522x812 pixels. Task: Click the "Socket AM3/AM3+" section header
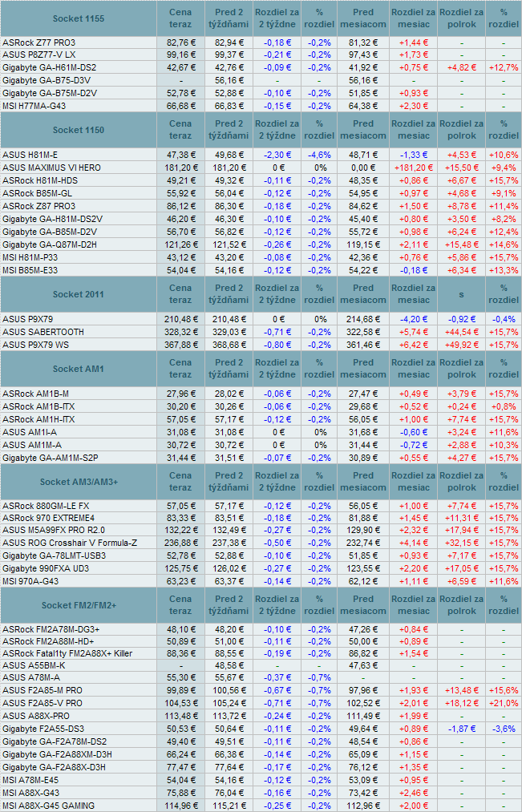click(79, 482)
